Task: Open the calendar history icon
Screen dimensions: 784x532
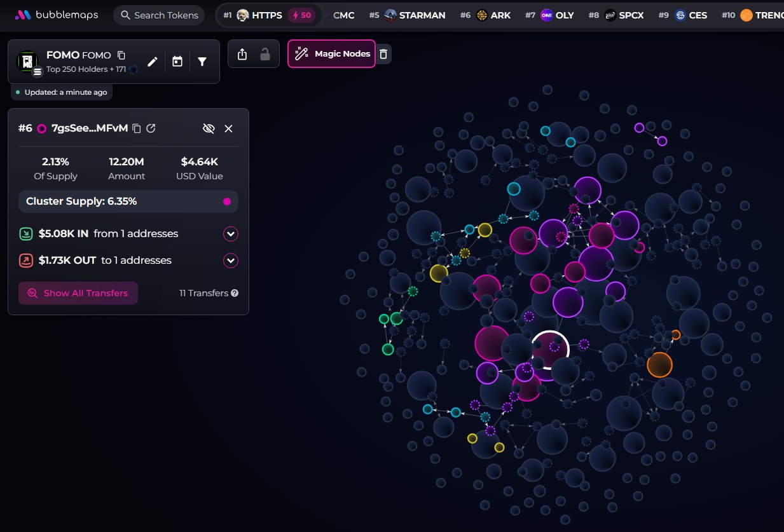Action: (x=177, y=62)
